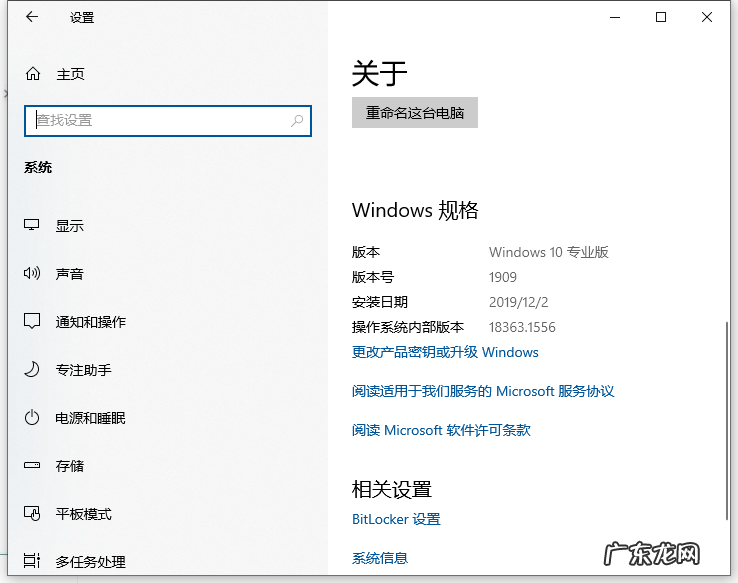
Task: Open 多任务处理 settings
Action: [90, 562]
